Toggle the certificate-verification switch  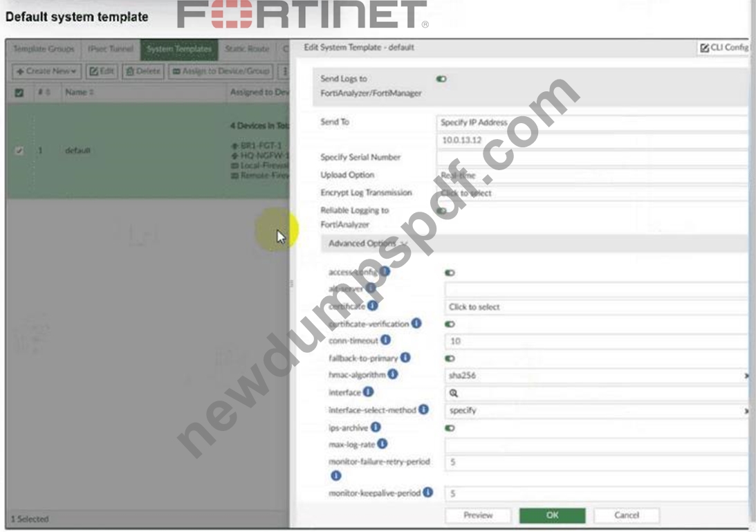coord(450,324)
